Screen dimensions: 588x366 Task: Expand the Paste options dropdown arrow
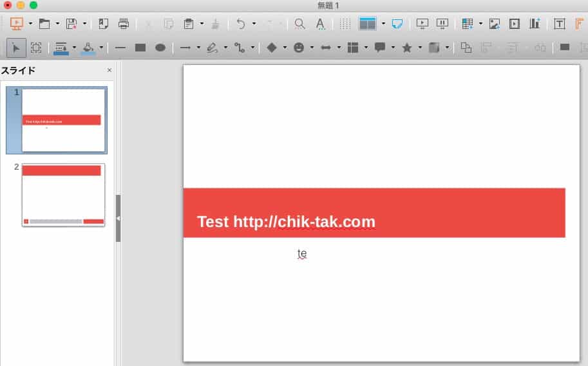tap(202, 24)
